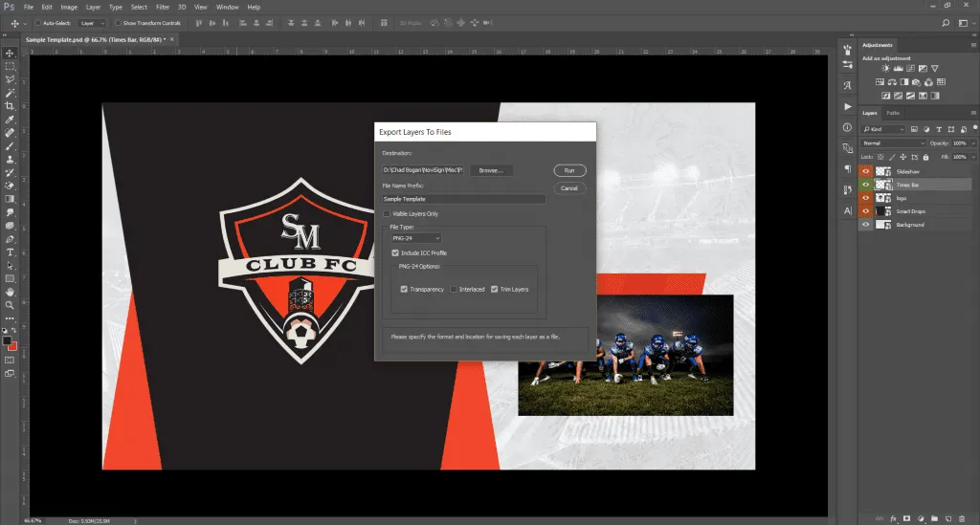Activate the Zoom tool
This screenshot has height=525, width=980.
tap(10, 304)
